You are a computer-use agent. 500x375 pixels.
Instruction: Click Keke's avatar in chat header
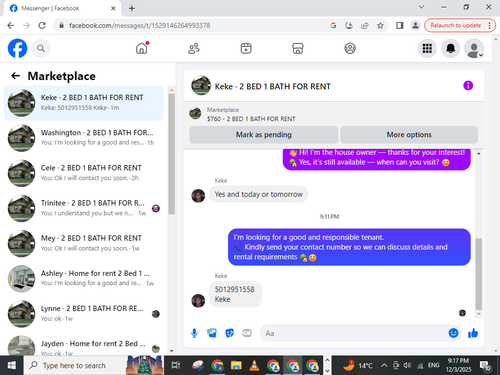(x=201, y=86)
